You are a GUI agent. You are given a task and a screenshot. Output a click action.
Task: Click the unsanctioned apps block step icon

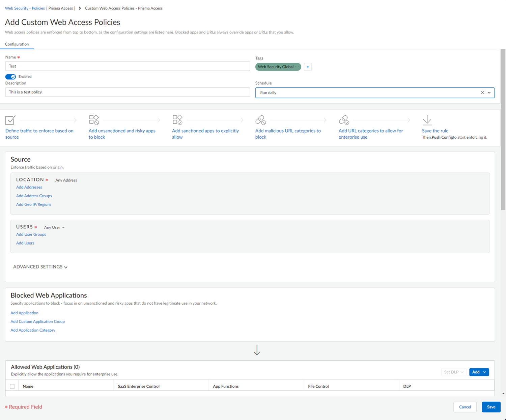pos(94,120)
